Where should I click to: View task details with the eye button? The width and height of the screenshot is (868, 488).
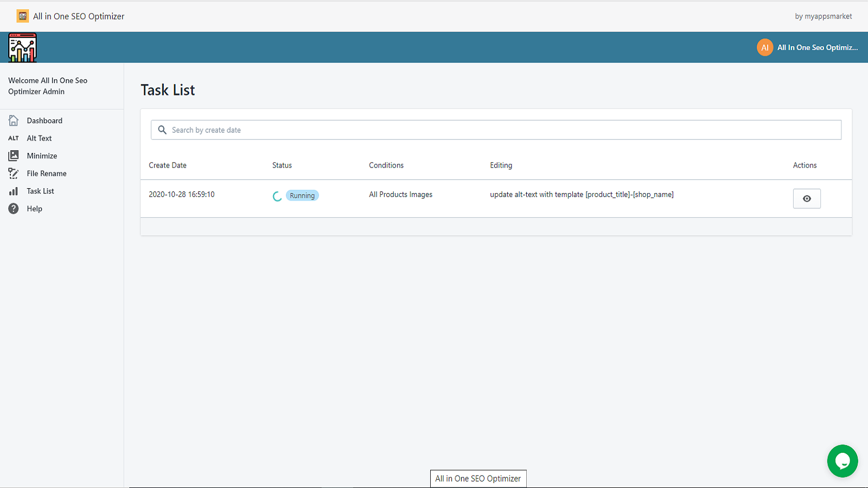click(x=807, y=198)
